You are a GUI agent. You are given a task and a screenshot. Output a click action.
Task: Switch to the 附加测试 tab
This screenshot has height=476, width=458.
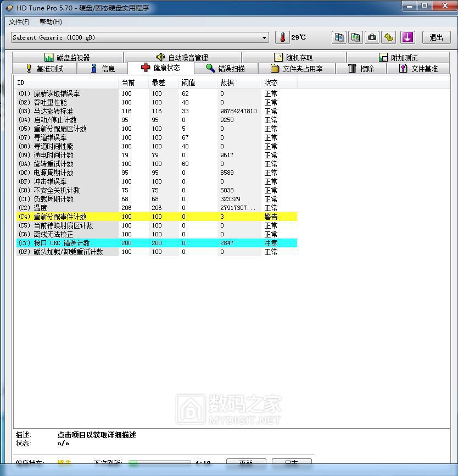click(x=398, y=57)
